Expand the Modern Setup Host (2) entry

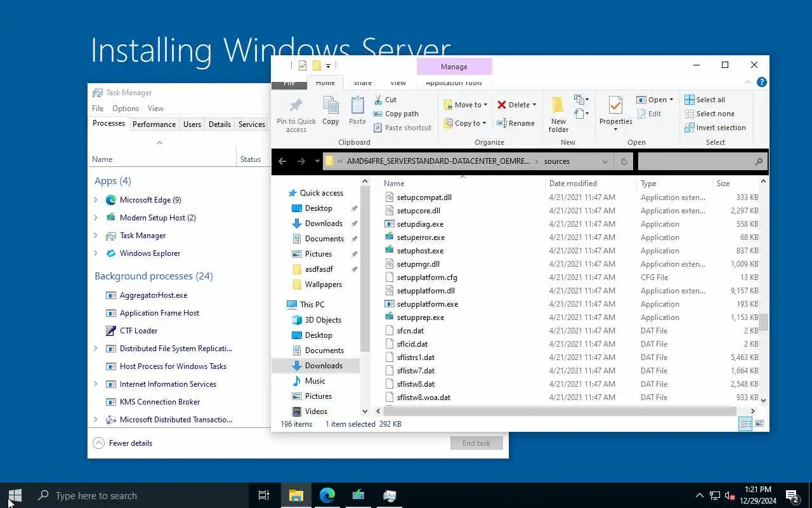click(96, 218)
